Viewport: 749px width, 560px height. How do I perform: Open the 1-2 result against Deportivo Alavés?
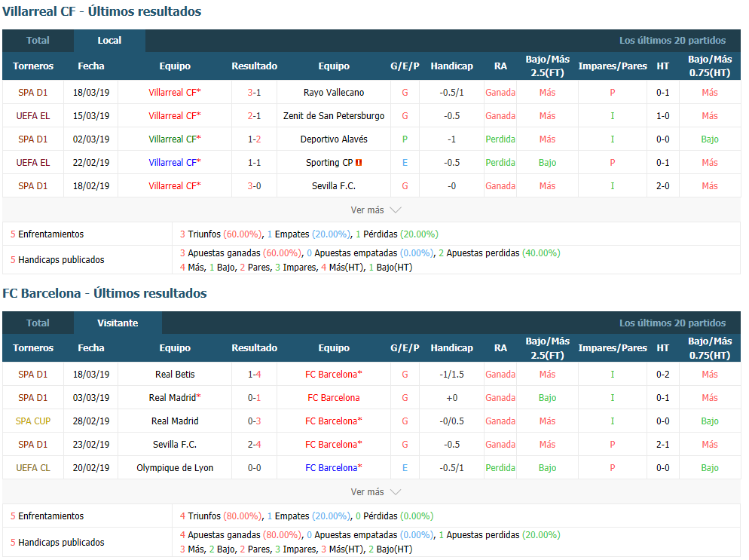click(254, 139)
